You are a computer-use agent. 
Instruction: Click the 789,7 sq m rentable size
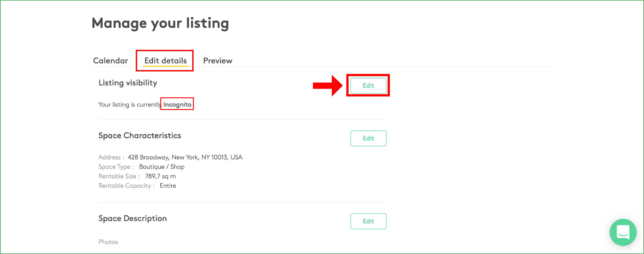(160, 176)
